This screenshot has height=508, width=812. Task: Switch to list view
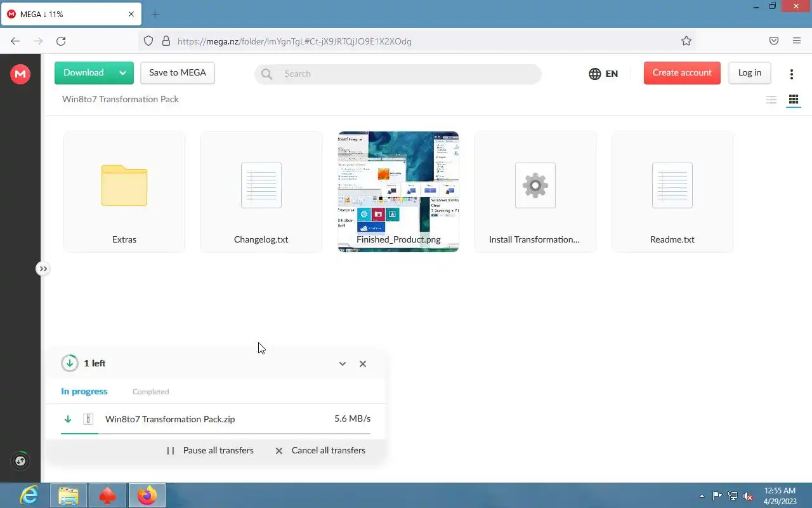771,100
